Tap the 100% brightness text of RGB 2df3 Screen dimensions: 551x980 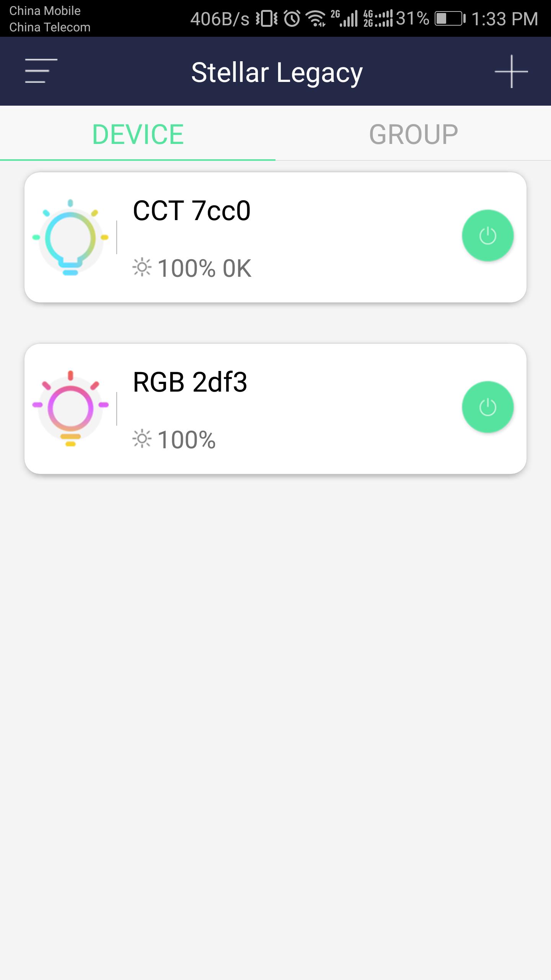186,439
